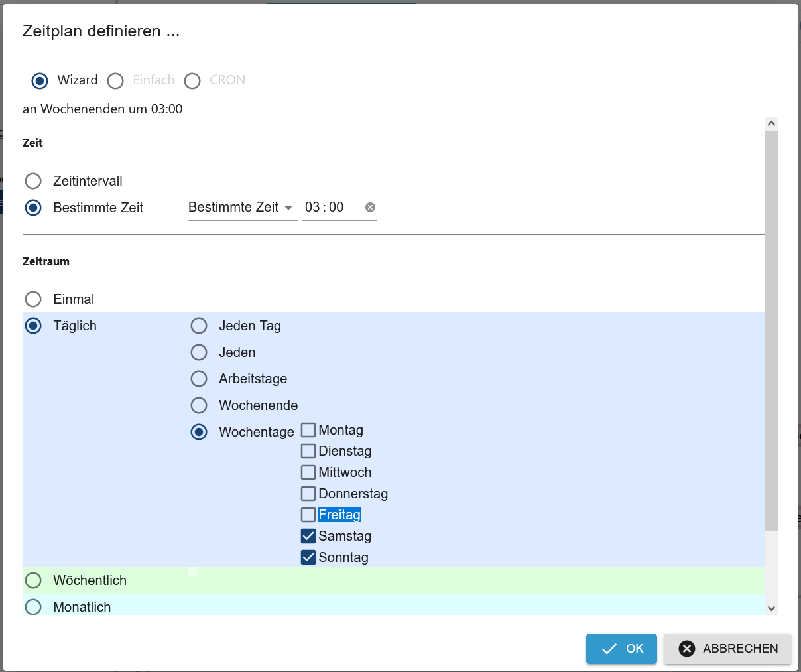Open the Bestimmte Zeit dropdown
Viewport: 801px width, 672px height.
[243, 208]
